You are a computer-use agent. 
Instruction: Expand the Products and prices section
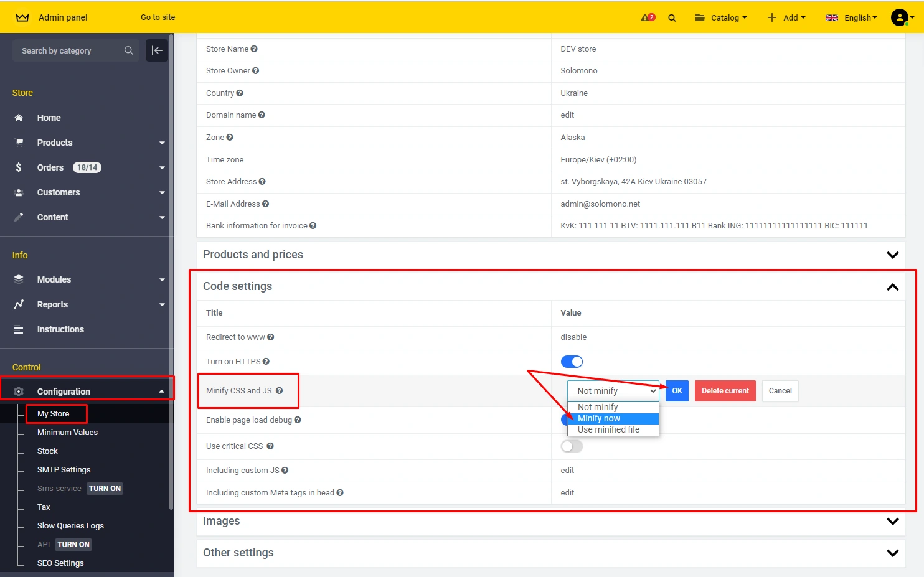(x=892, y=255)
